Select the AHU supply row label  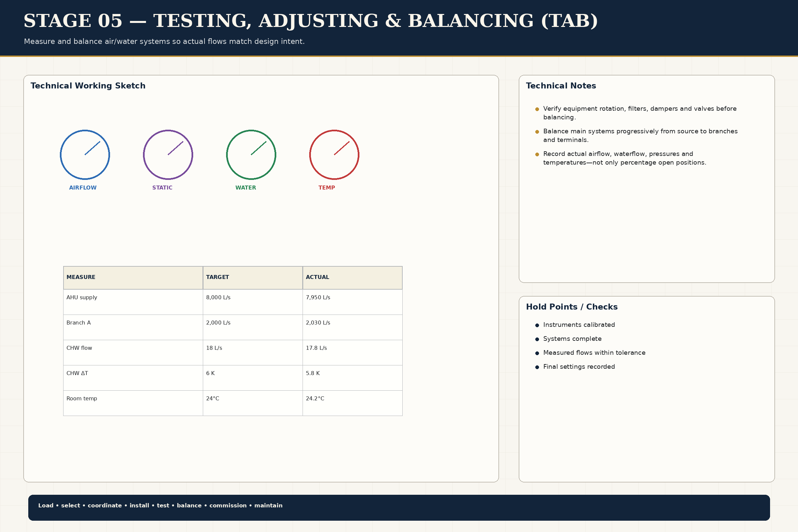point(82,298)
